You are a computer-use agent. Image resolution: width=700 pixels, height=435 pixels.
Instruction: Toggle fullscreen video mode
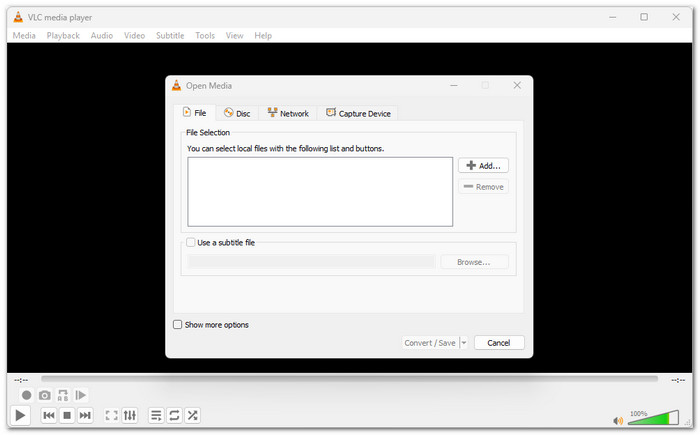coord(111,415)
